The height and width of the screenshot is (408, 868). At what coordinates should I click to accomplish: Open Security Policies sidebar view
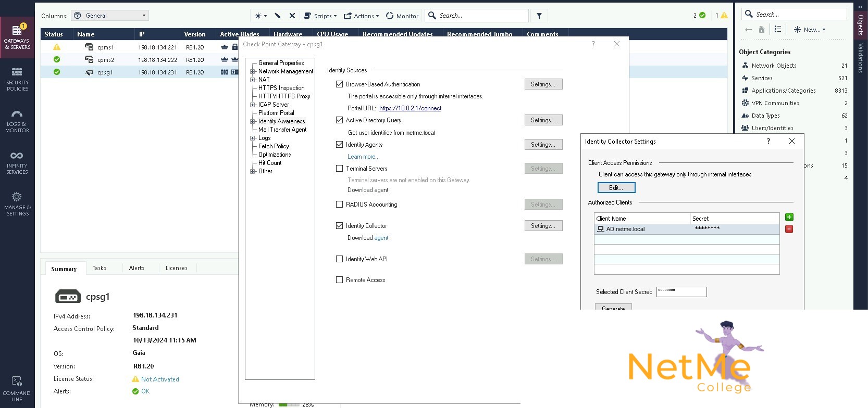pos(17,79)
